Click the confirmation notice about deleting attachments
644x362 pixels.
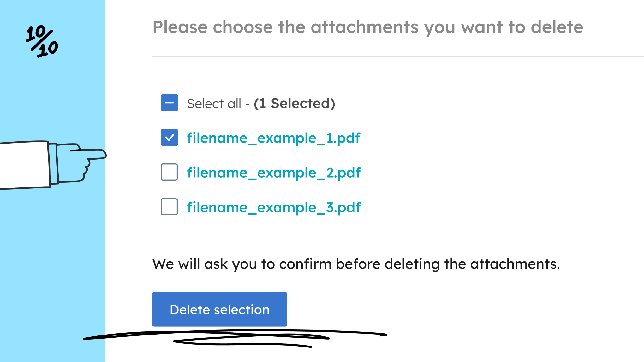pos(356,264)
